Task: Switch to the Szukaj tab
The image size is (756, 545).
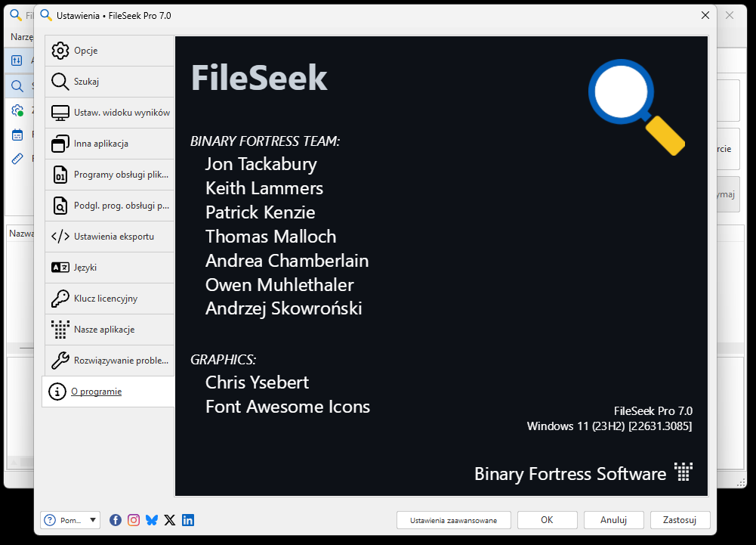Action: [x=110, y=82]
